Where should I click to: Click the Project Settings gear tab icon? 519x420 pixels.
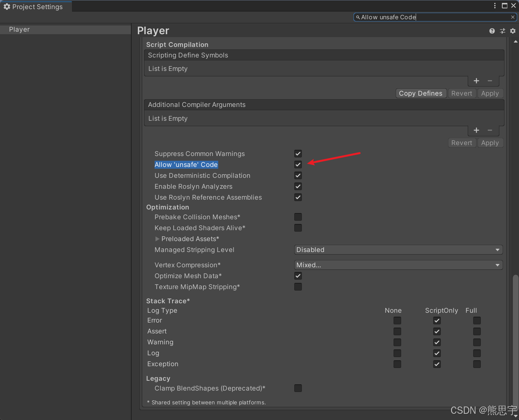(7, 7)
